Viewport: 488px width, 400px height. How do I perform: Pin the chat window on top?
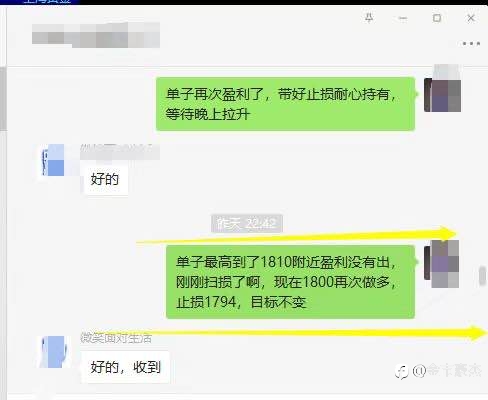click(x=369, y=17)
